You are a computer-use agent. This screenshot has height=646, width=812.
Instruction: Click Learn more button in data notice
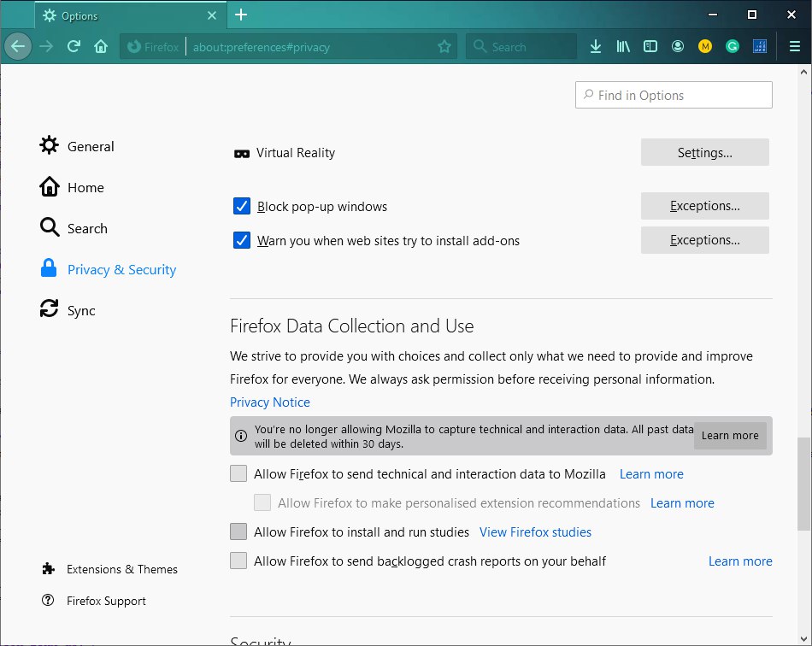(730, 436)
